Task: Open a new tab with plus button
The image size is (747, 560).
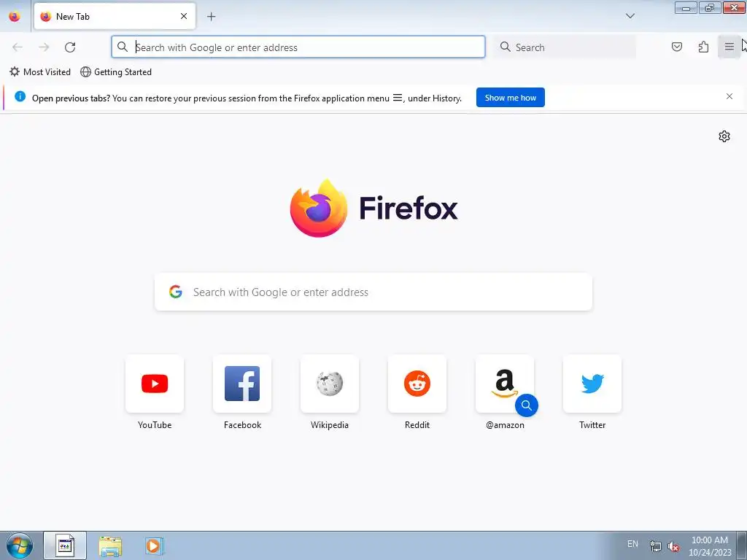Action: [211, 17]
